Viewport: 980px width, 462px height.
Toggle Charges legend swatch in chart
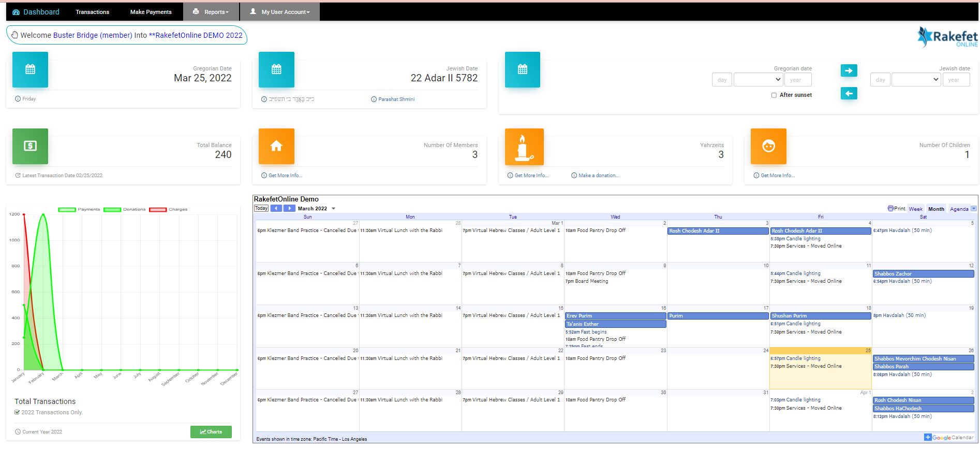[x=158, y=210]
